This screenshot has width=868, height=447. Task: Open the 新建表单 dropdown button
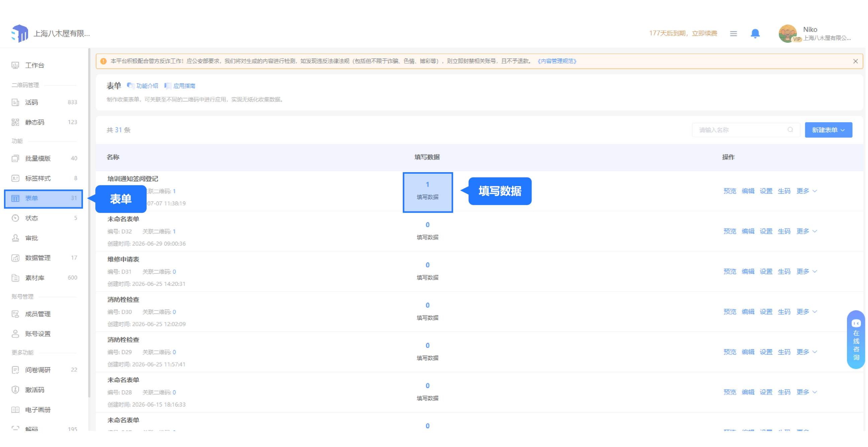click(828, 130)
